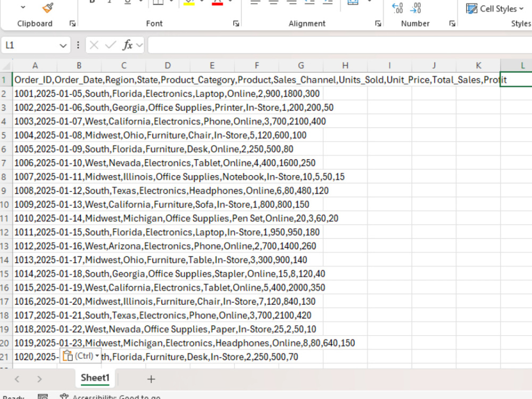Select cell with order 1013 Ohio Table
The image size is (532, 399).
pyautogui.click(x=35, y=260)
